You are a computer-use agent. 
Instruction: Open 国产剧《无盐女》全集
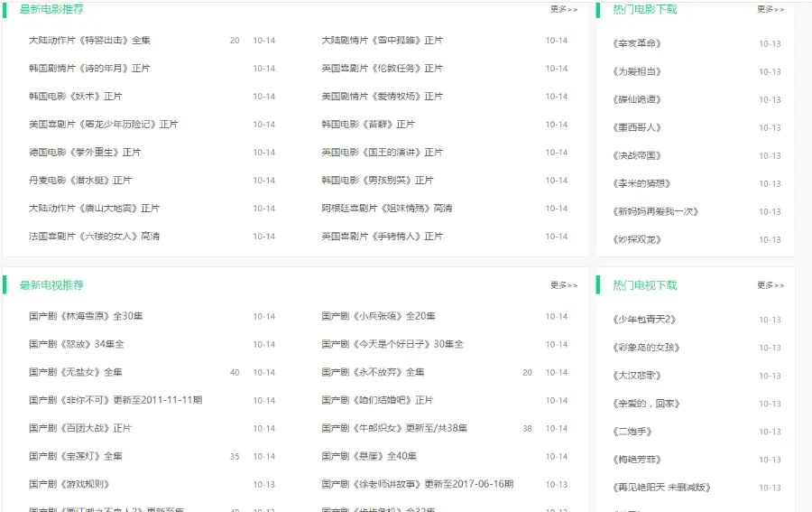[x=76, y=372]
